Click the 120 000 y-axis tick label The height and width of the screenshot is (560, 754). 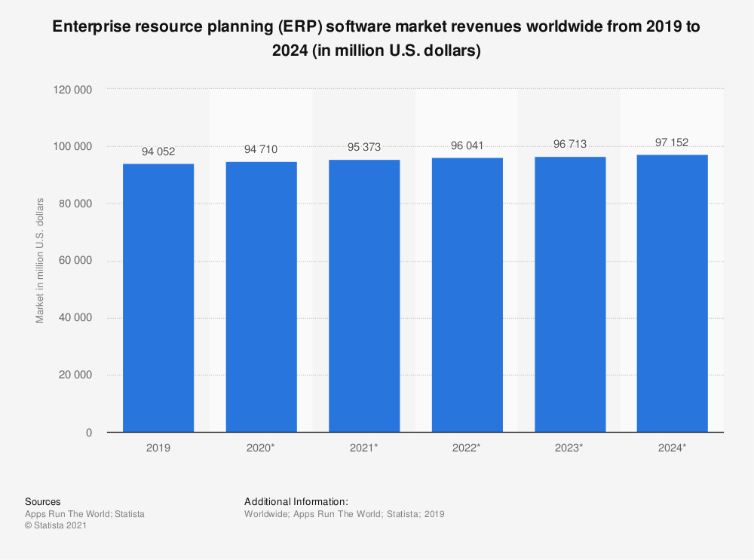74,90
